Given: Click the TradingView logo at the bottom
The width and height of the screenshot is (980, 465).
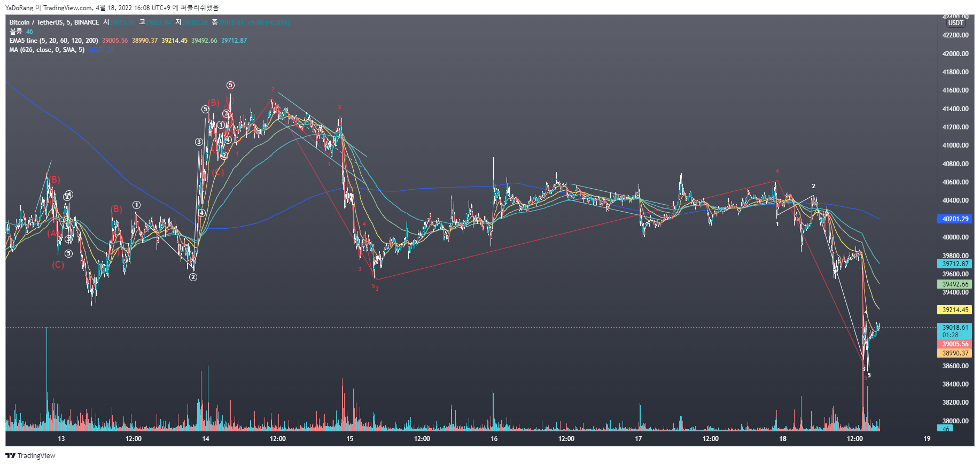Looking at the screenshot, I should pos(30,455).
